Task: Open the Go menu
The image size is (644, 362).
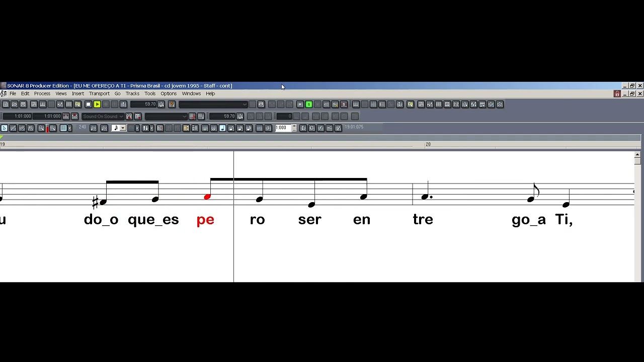Action: click(117, 94)
